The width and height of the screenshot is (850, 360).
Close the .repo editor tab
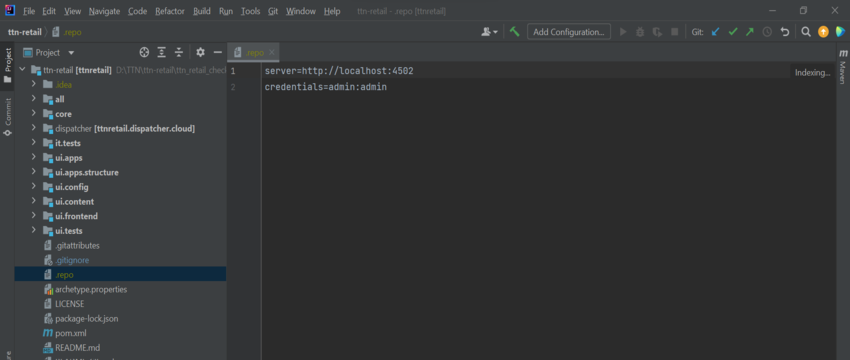click(x=272, y=53)
